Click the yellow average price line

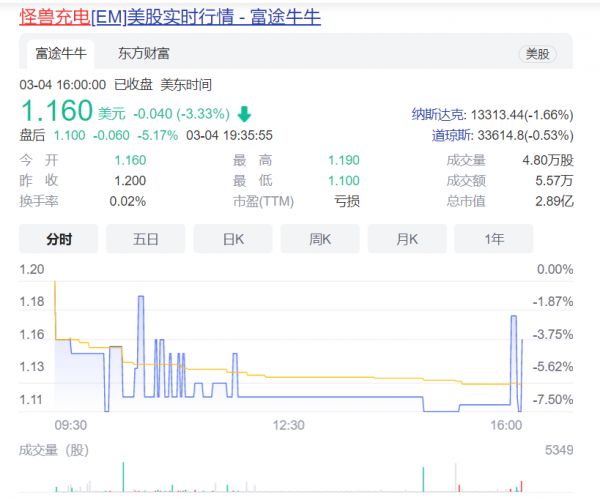[350, 377]
